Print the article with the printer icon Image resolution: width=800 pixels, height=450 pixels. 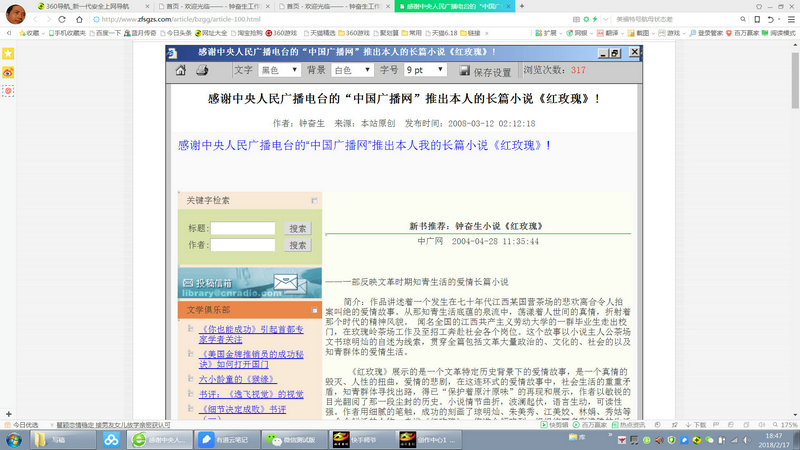(x=202, y=70)
